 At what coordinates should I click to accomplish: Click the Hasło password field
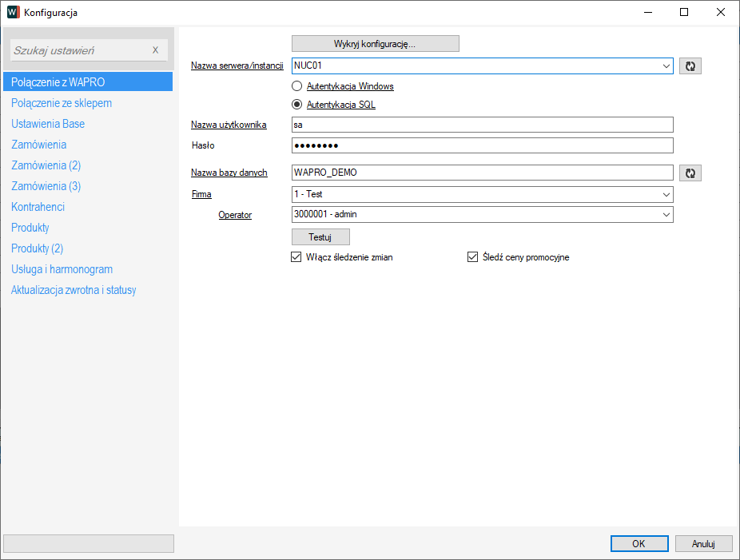[x=483, y=145]
